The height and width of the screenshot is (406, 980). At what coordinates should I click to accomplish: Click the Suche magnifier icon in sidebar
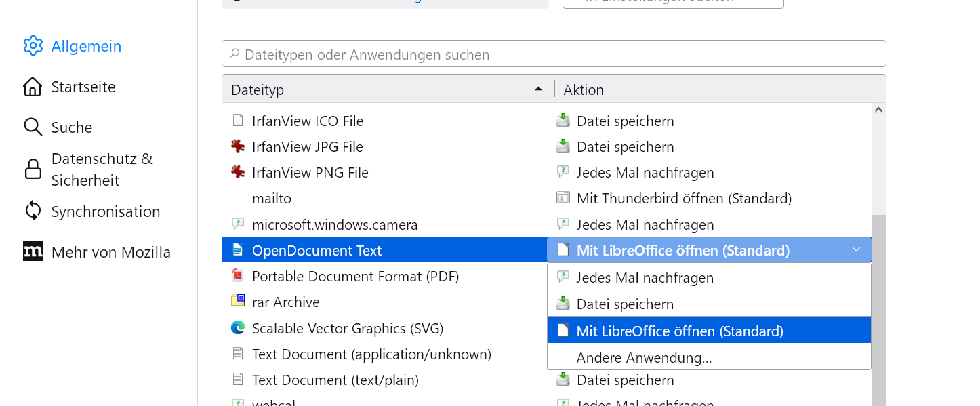33,127
